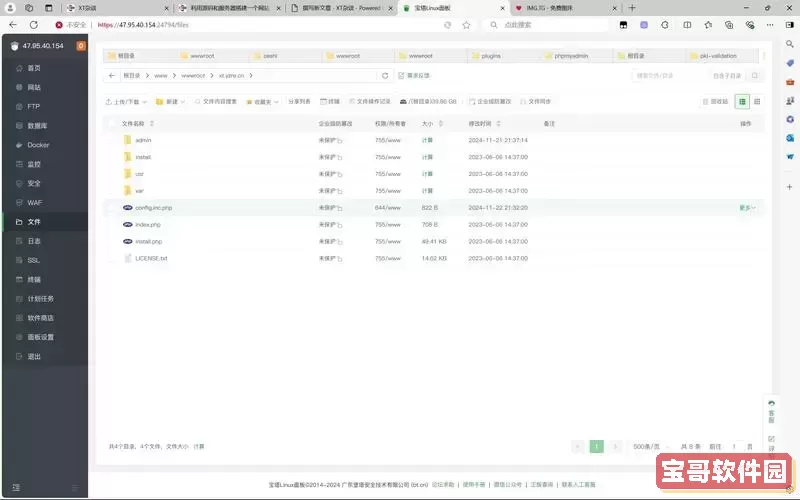The width and height of the screenshot is (800, 500).
Task: Click 企业级防篡改 in the toolbar
Action: point(490,102)
